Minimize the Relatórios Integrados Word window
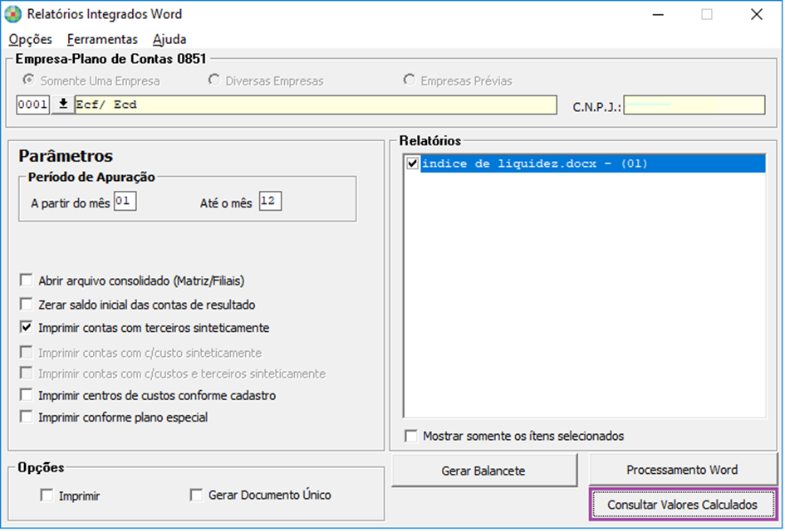The height and width of the screenshot is (532, 785). click(x=659, y=14)
